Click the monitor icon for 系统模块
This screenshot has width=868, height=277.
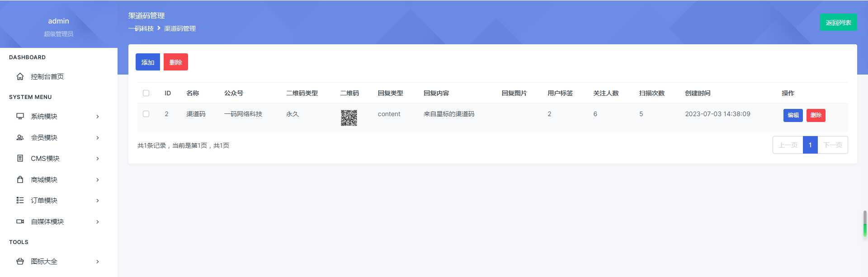pyautogui.click(x=20, y=116)
